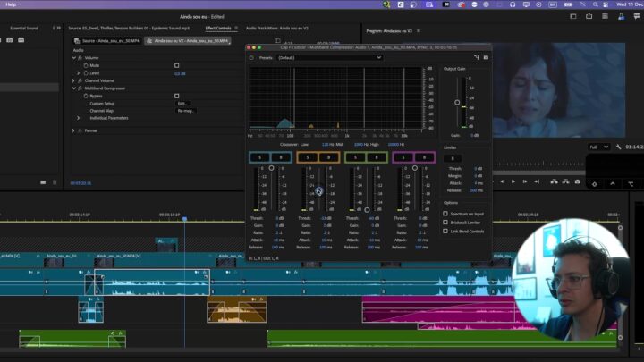Open the Program monitor wrench settings
644x362 pixels.
(618, 147)
